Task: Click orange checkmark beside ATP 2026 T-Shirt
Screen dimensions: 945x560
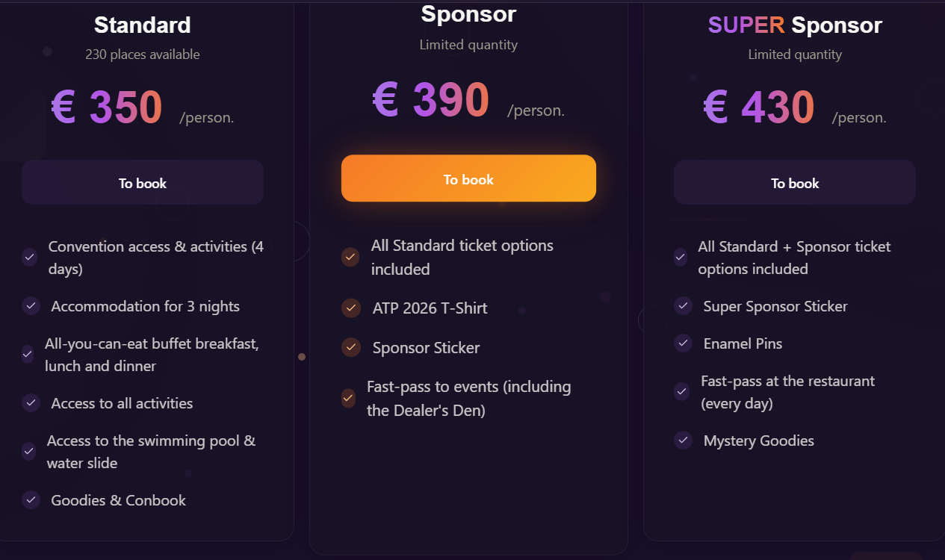Action: point(350,308)
